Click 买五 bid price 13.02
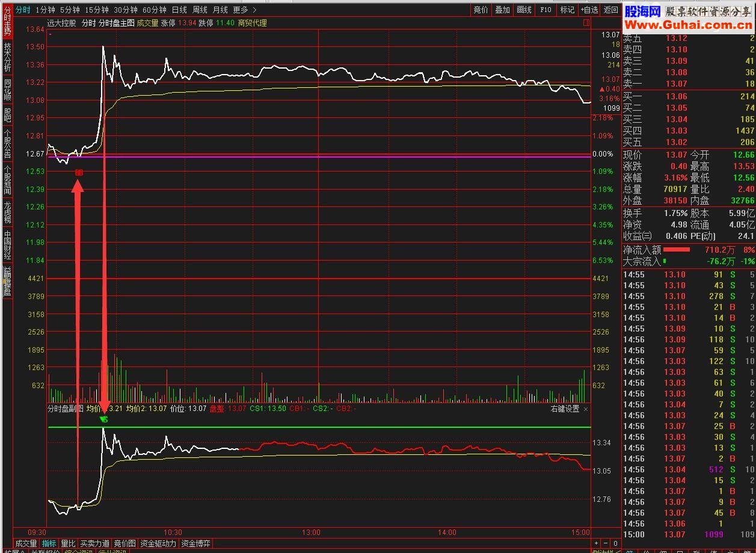The width and height of the screenshot is (756, 553). click(676, 143)
